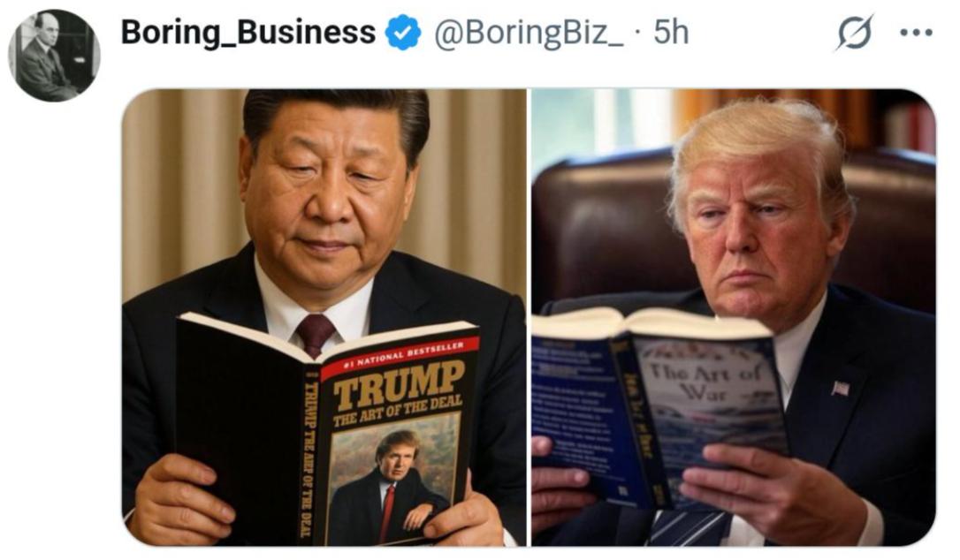Open the tweet via the 5h timestamp
Image resolution: width=960 pixels, height=560 pixels.
pos(671,33)
